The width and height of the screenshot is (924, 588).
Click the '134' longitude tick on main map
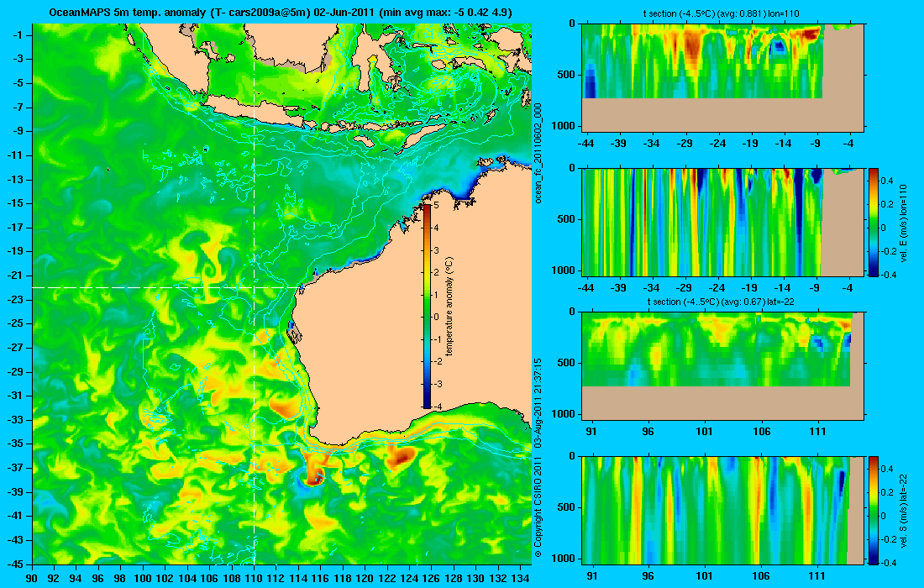coord(520,578)
